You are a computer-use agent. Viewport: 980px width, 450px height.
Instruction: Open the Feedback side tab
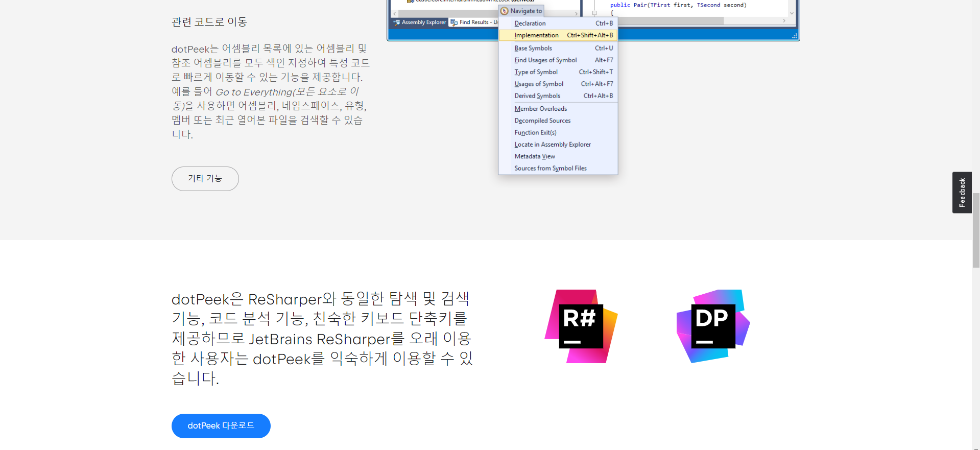(x=962, y=193)
